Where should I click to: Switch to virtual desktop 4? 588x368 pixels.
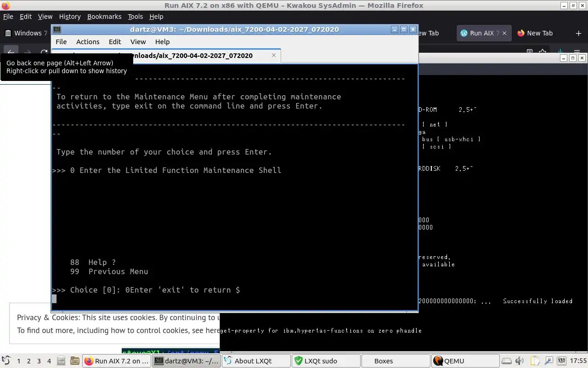coord(49,361)
